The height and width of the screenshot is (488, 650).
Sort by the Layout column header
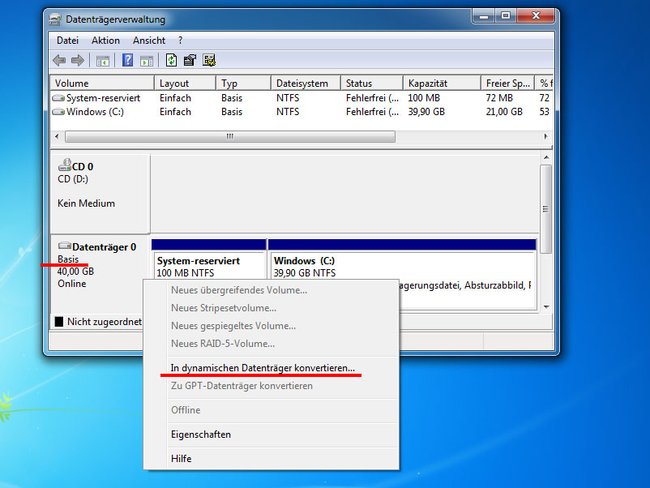point(185,83)
